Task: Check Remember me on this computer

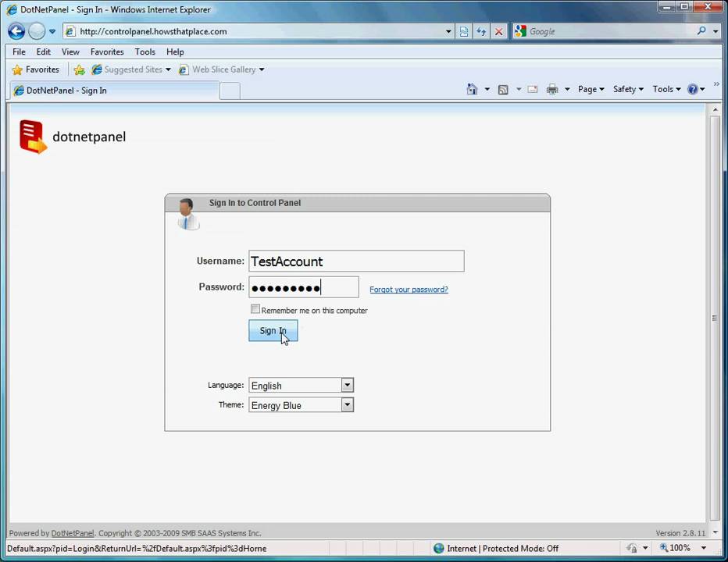Action: 255,309
